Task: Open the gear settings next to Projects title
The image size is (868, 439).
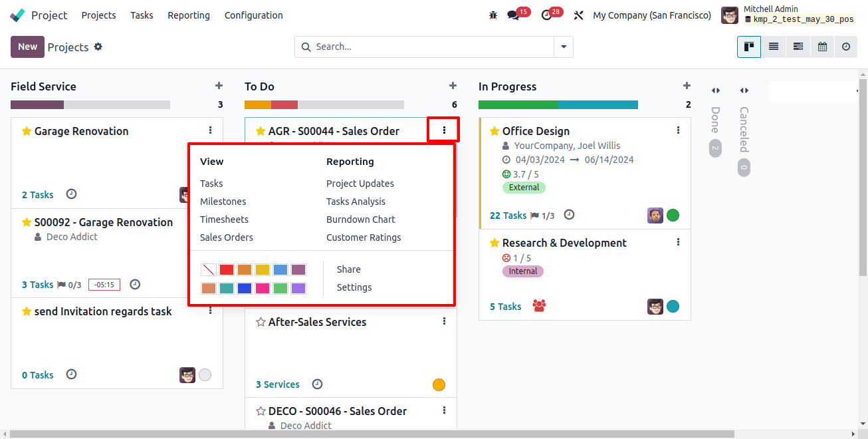Action: click(98, 47)
